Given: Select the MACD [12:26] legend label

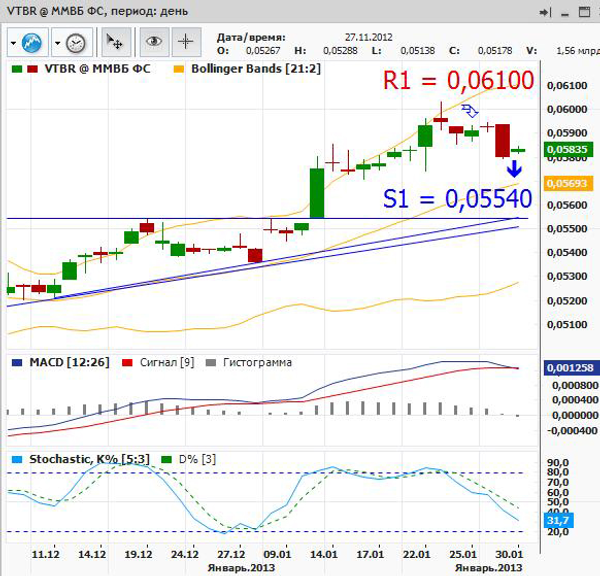Looking at the screenshot, I should pyautogui.click(x=69, y=362).
